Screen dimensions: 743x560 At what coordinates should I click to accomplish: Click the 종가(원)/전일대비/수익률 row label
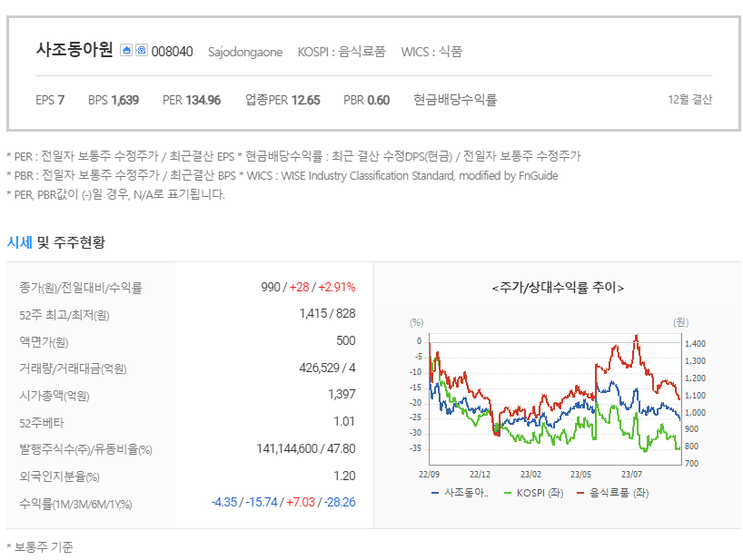click(81, 288)
